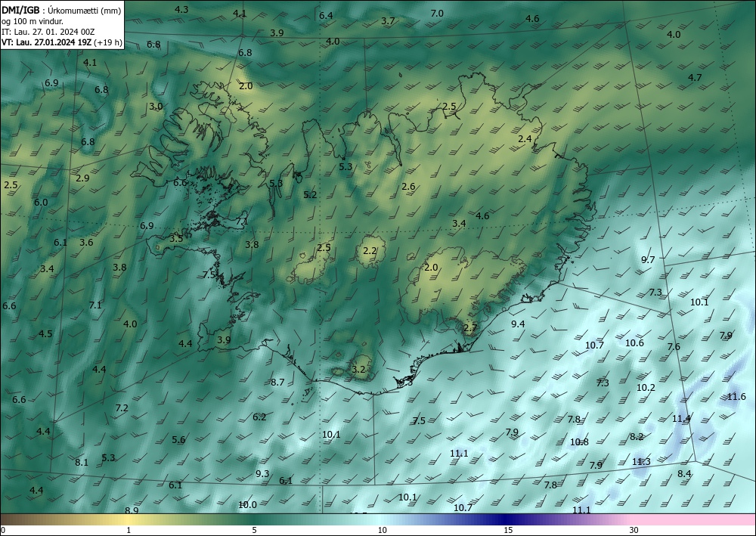Pick the yellow segment of the color scale

click(126, 519)
